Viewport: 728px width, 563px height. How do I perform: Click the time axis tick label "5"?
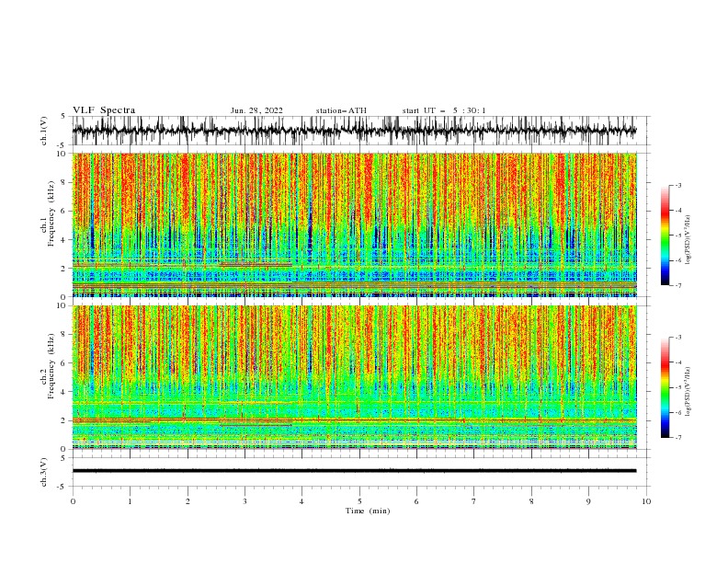359,501
